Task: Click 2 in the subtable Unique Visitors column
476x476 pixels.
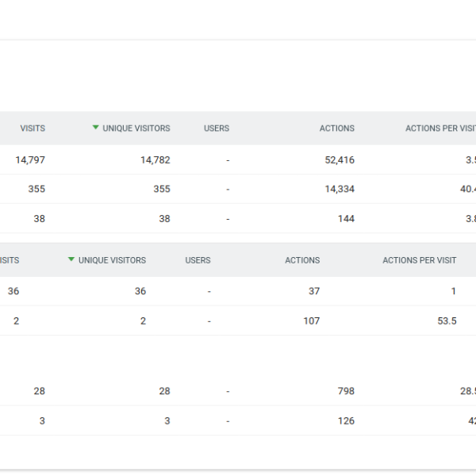Action: click(x=143, y=321)
